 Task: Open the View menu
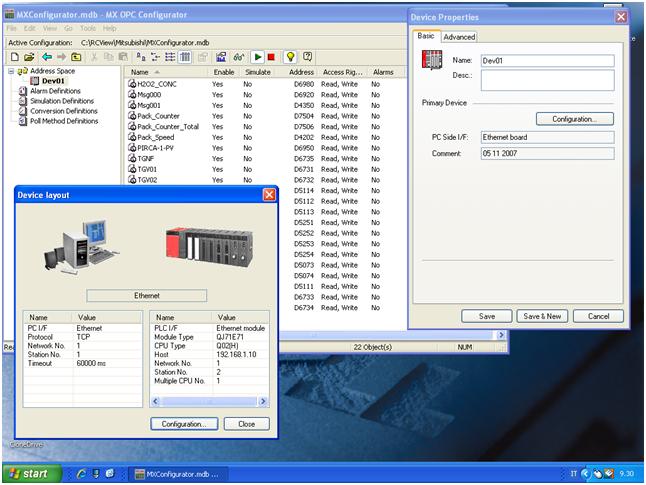(50, 28)
